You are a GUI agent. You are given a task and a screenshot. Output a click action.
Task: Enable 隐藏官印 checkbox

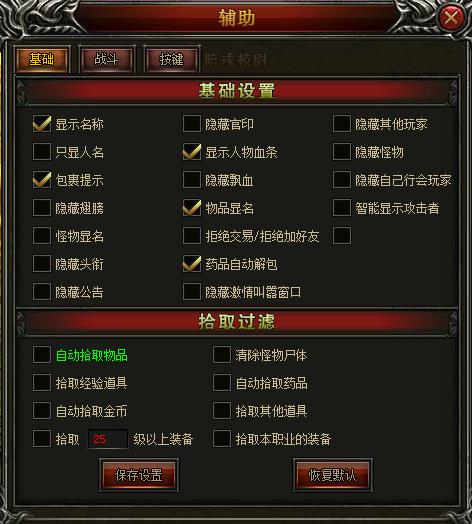[x=192, y=124]
